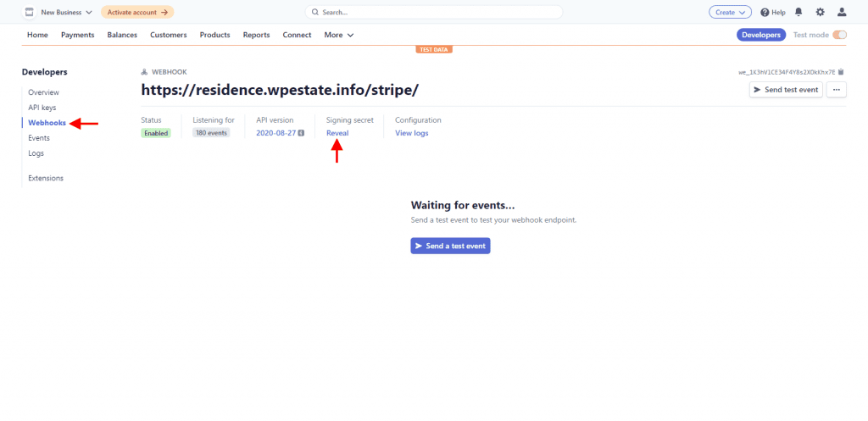The image size is (868, 421).
Task: Open the three-dot overflow menu
Action: 836,90
